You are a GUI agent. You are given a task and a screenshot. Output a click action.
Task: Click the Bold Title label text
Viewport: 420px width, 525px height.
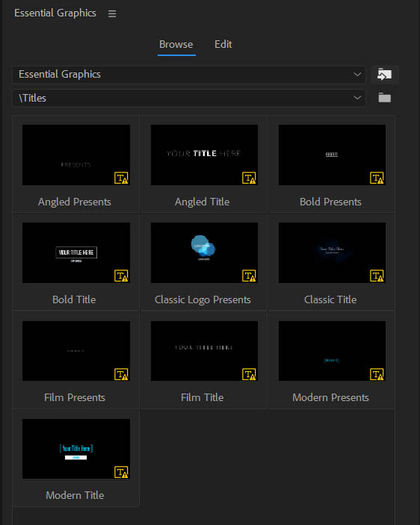coord(74,299)
